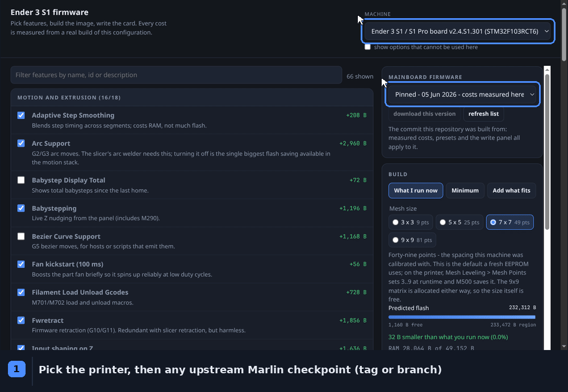The height and width of the screenshot is (392, 568).
Task: Click 'download this version' button
Action: pyautogui.click(x=424, y=113)
